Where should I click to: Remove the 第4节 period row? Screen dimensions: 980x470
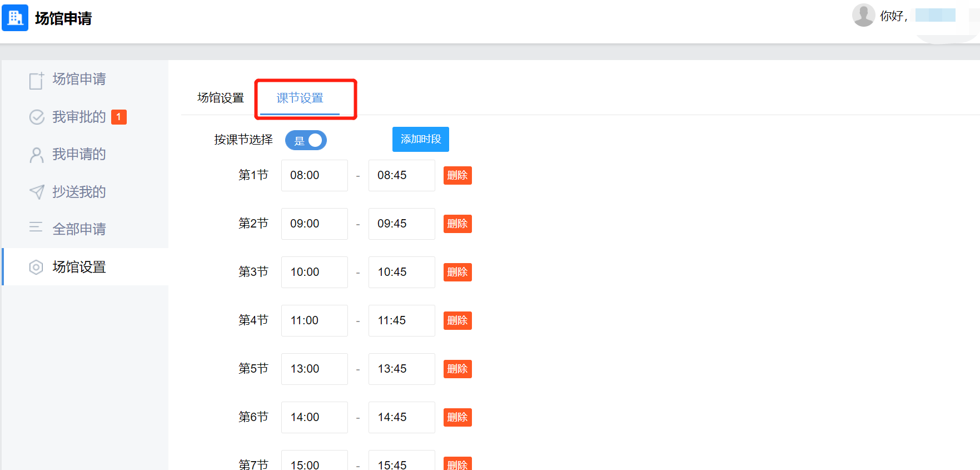[x=457, y=320]
